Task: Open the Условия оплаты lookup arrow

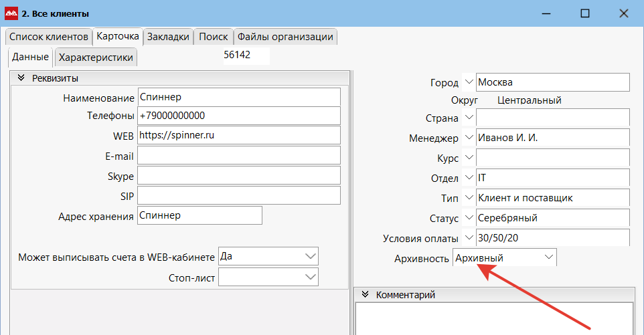Action: coord(469,238)
